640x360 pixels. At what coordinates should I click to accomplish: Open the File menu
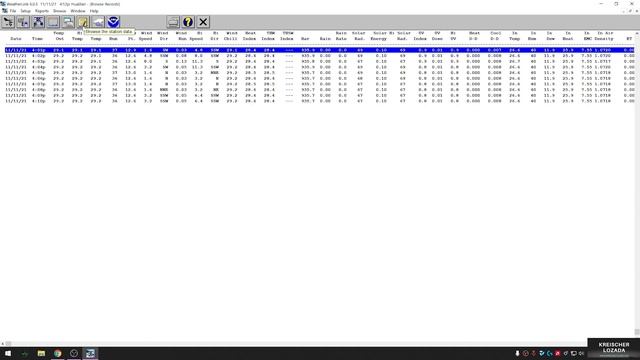[13, 11]
